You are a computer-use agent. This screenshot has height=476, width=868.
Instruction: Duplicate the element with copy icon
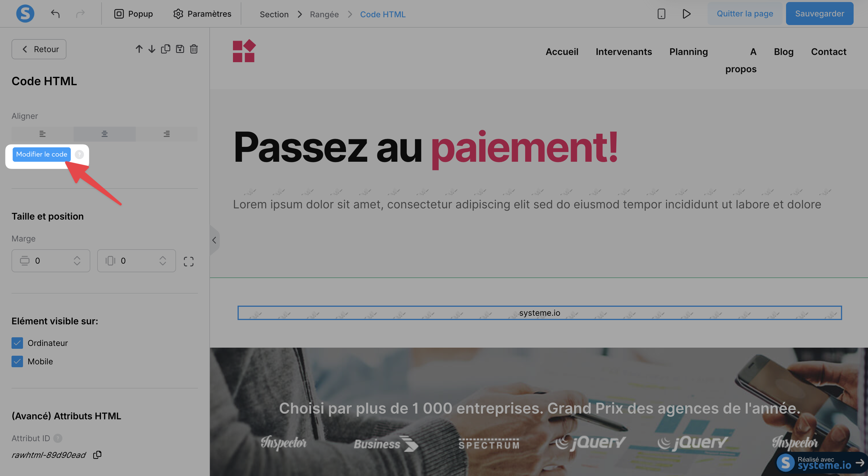pyautogui.click(x=165, y=49)
